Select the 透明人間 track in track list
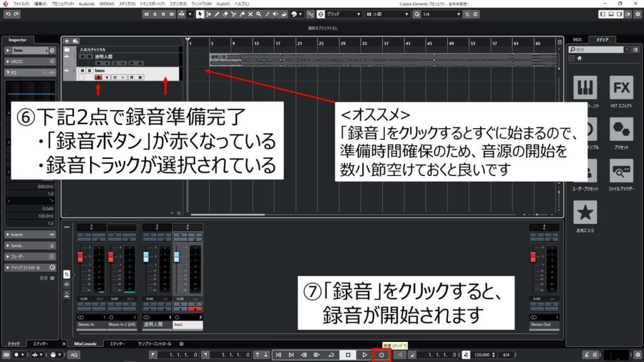This screenshot has width=644, height=362. (127, 60)
